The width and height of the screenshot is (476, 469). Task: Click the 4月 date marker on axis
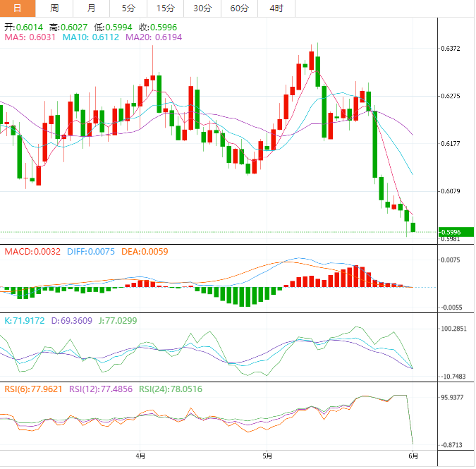(x=140, y=456)
